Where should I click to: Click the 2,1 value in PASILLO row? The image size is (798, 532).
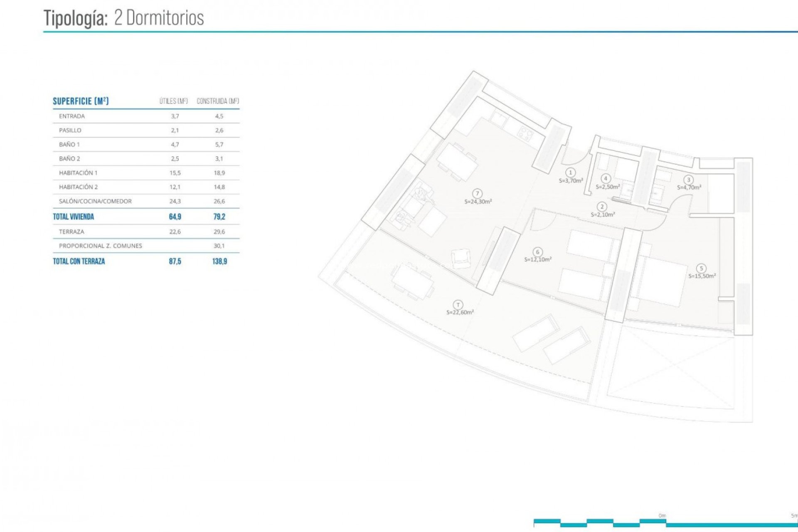tap(175, 131)
